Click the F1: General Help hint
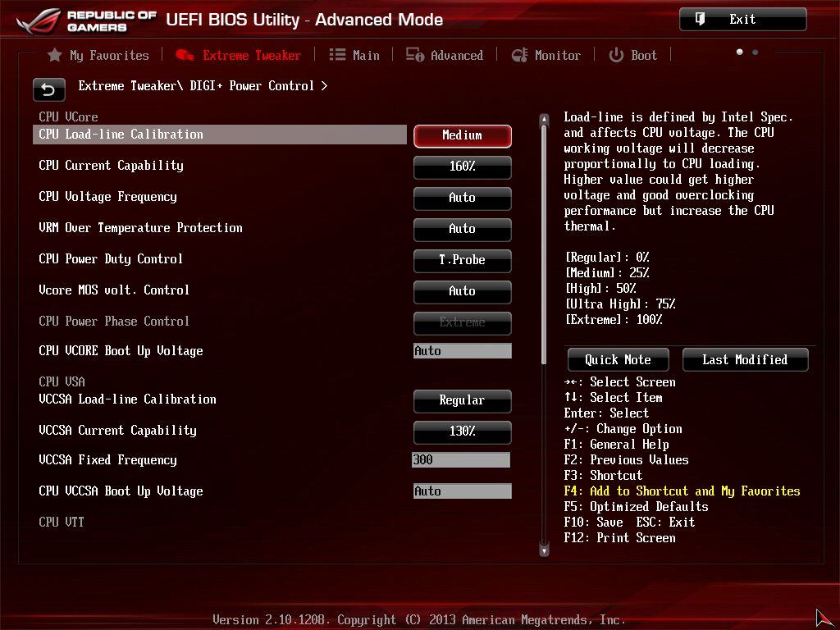 617,444
